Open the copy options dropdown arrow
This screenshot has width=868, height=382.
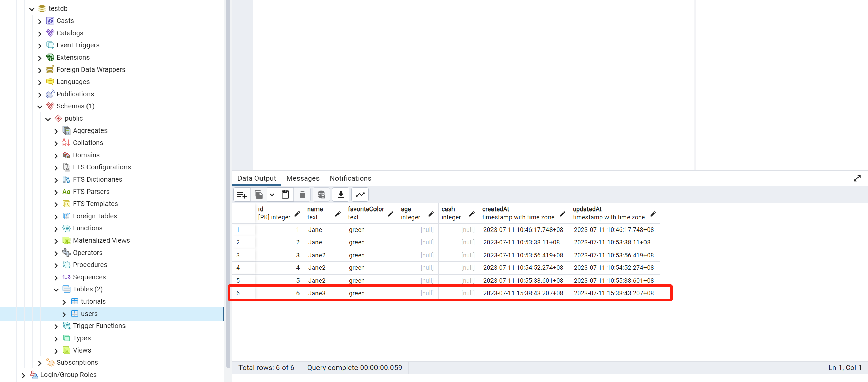[x=272, y=195]
